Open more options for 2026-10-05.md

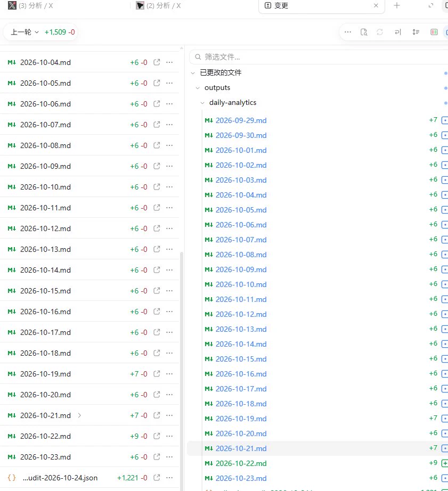tap(169, 83)
